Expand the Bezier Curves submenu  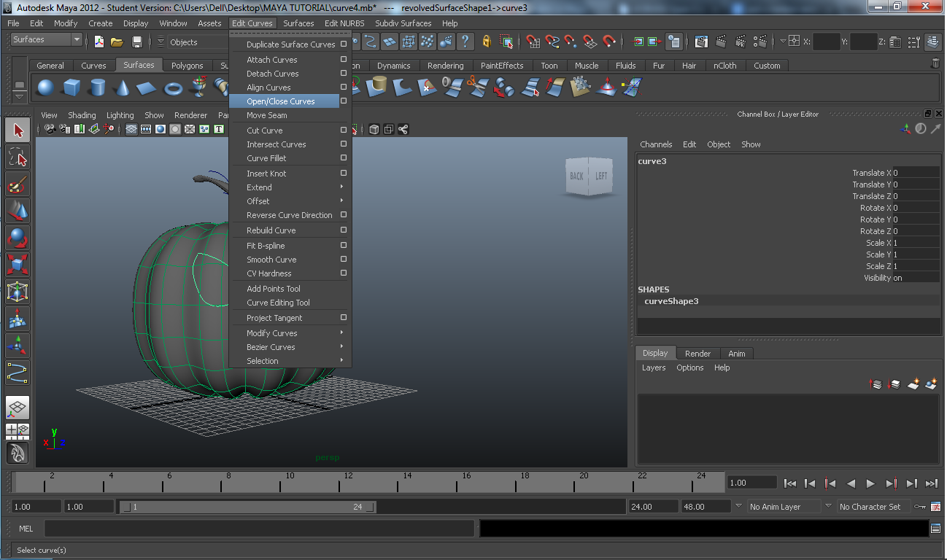[x=341, y=347]
